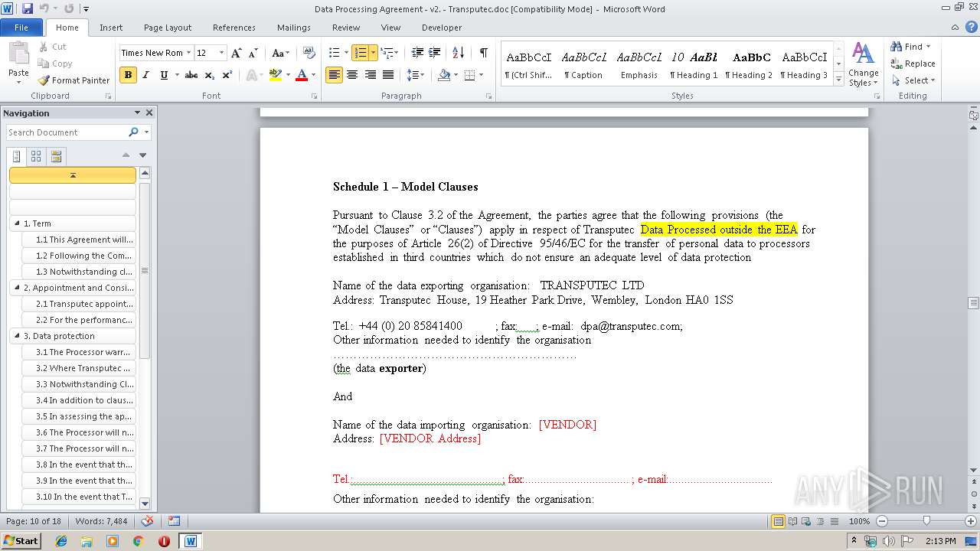The width and height of the screenshot is (980, 551).
Task: Apply Font Color red swatch
Action: [x=302, y=75]
